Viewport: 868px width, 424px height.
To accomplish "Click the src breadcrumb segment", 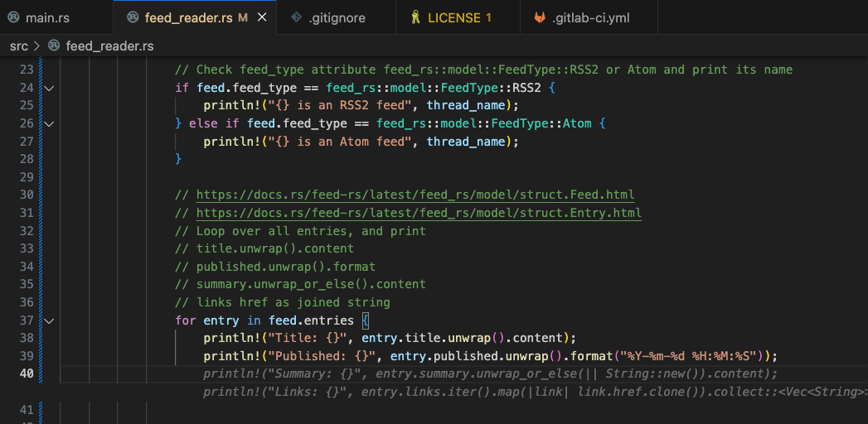I will [x=19, y=46].
